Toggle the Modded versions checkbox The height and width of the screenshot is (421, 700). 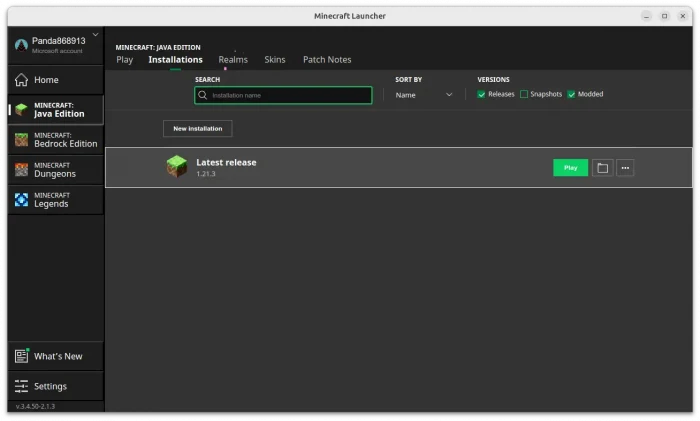571,94
